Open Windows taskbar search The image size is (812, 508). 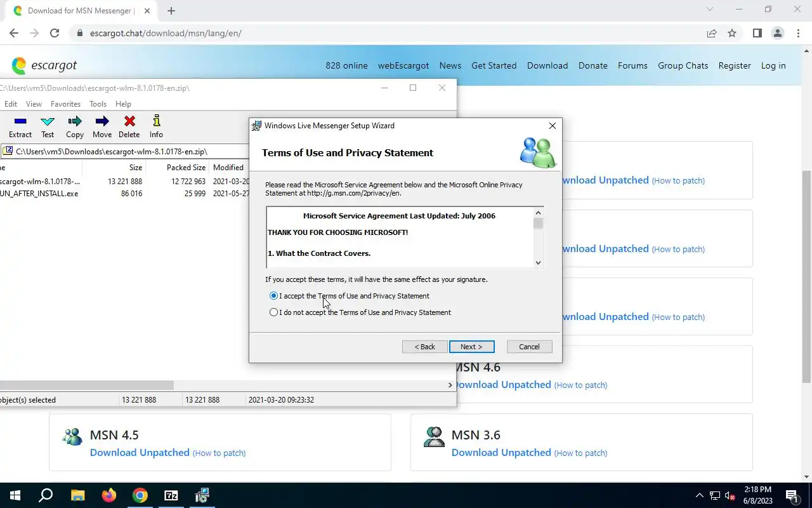tap(46, 495)
